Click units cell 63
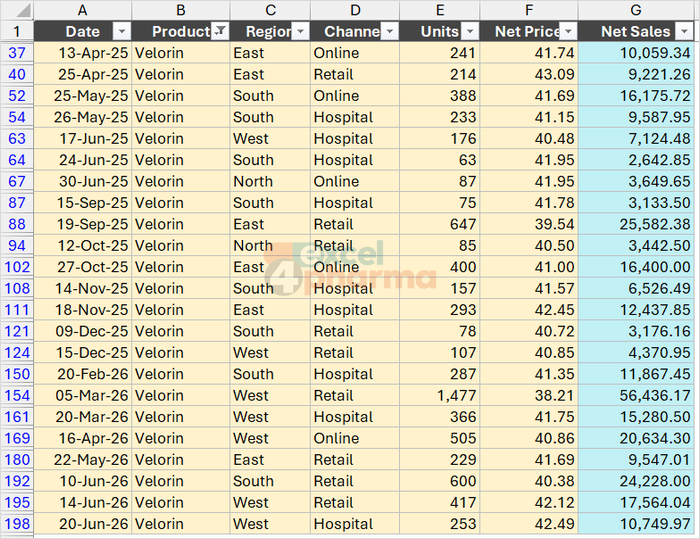 click(440, 160)
